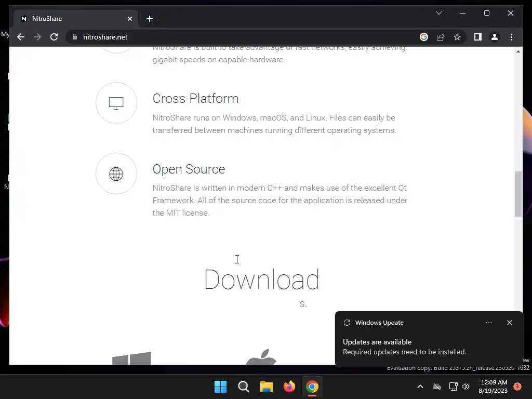Viewport: 532px width, 399px height.
Task: Open the volume tray icon
Action: tap(465, 387)
